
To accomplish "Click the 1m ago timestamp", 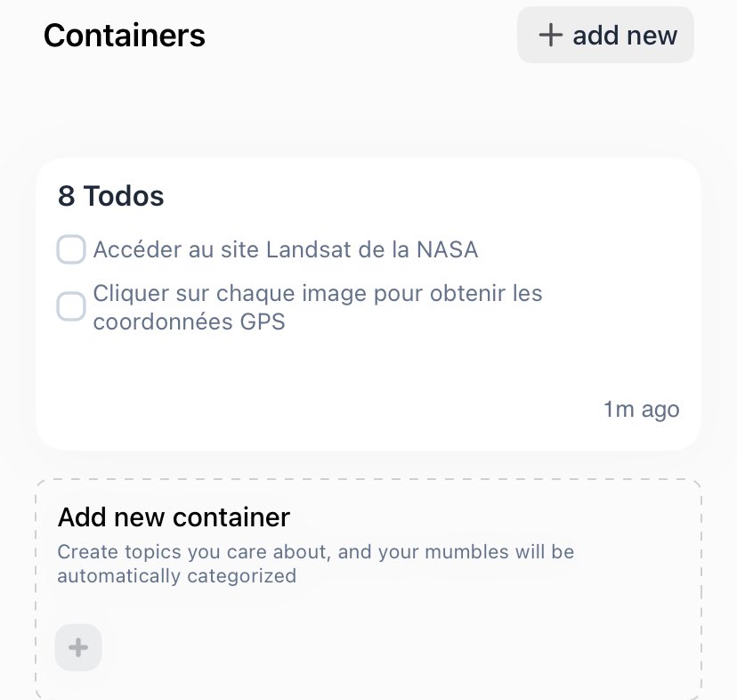I will tap(641, 410).
